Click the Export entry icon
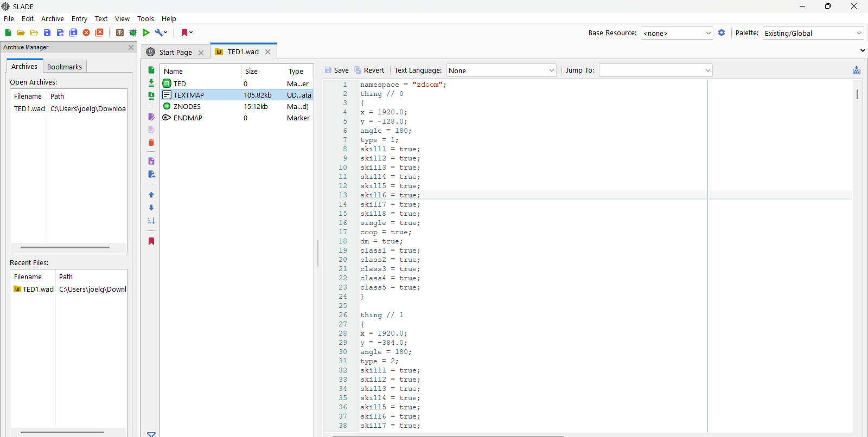868x437 pixels. click(151, 174)
